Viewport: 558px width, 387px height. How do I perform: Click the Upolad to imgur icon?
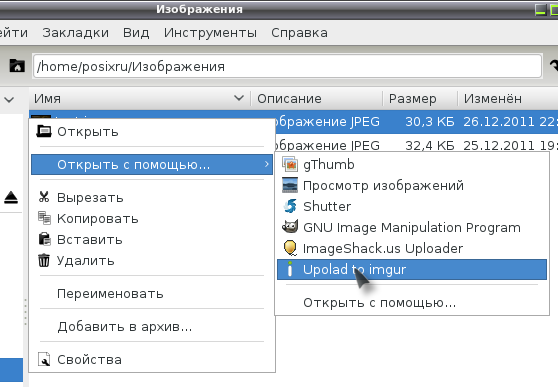(290, 269)
